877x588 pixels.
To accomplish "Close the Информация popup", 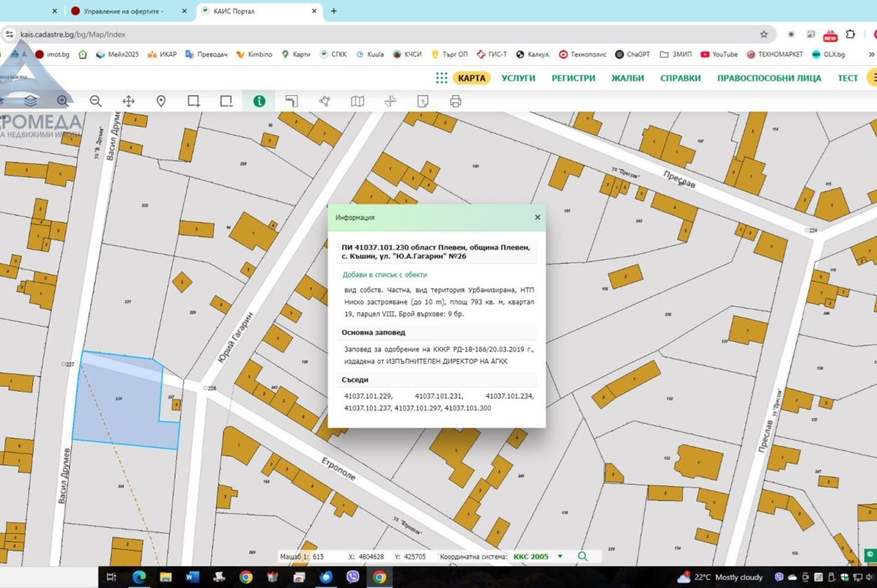I will [537, 217].
